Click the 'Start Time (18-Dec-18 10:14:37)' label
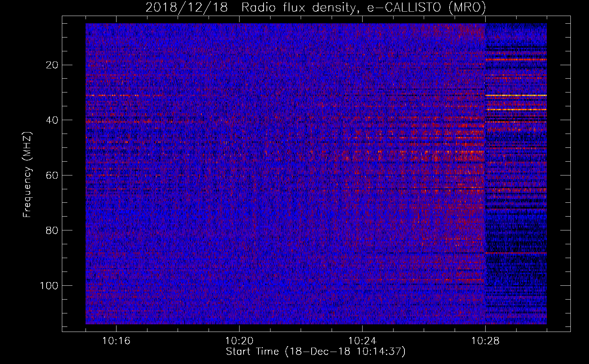This screenshot has width=589, height=364. coord(316,351)
